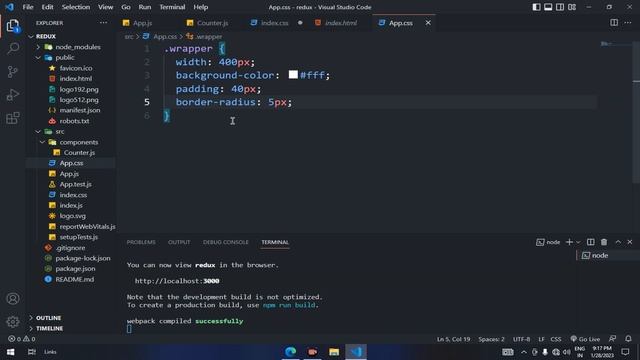
Task: Create a new terminal with plus icon
Action: click(x=569, y=242)
